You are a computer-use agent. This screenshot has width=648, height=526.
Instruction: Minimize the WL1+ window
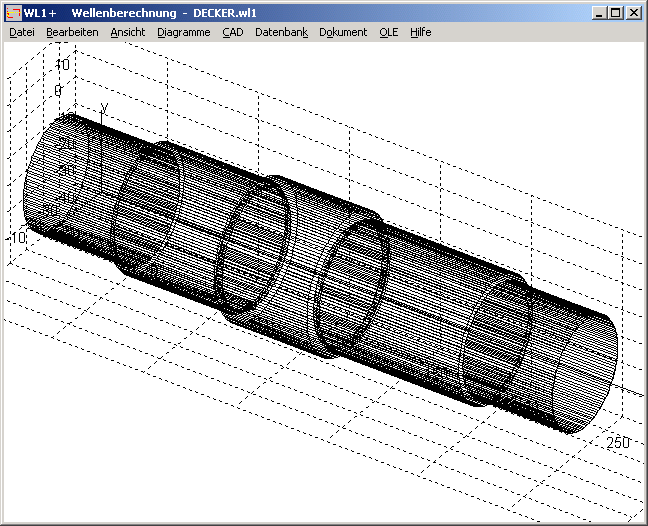coord(598,13)
